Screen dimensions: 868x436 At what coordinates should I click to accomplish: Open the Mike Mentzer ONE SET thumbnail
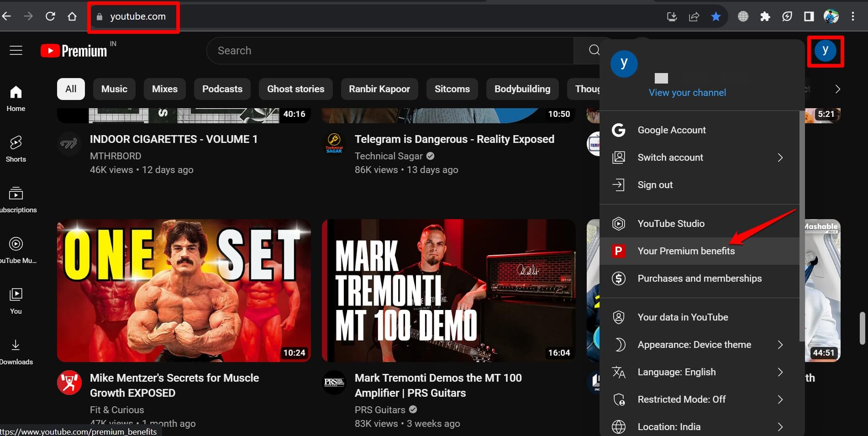pos(184,291)
